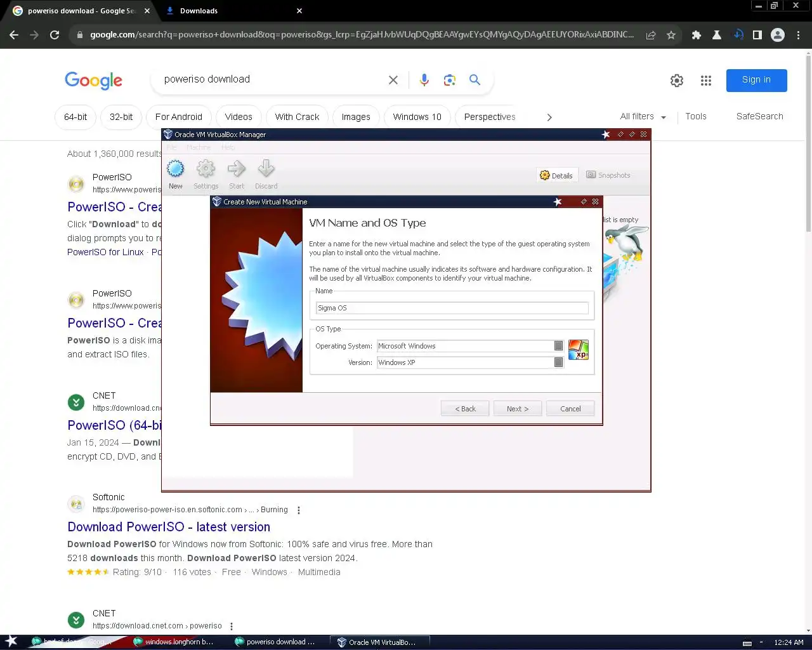Image resolution: width=812 pixels, height=650 pixels.
Task: Toggle Chrome side panel icon
Action: pos(757,35)
